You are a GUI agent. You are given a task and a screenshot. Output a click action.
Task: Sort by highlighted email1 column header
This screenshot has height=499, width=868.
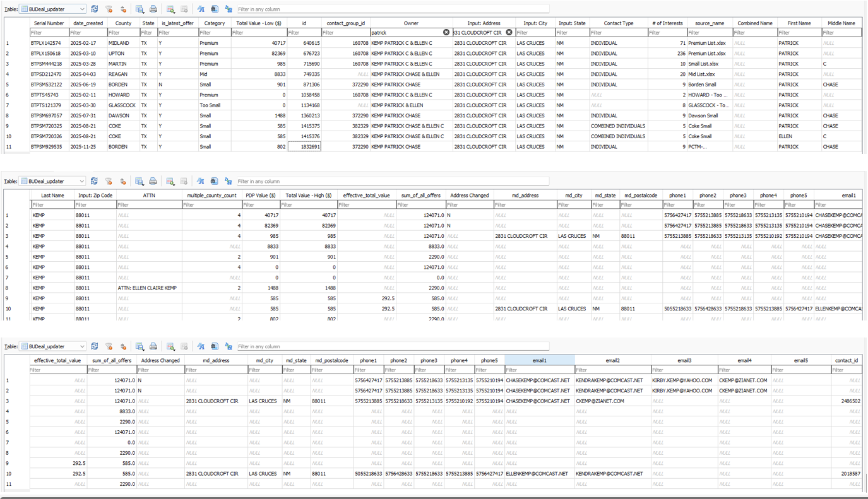540,360
